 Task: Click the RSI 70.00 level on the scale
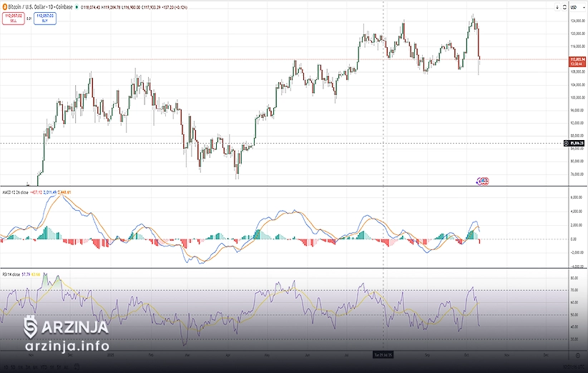coord(574,289)
